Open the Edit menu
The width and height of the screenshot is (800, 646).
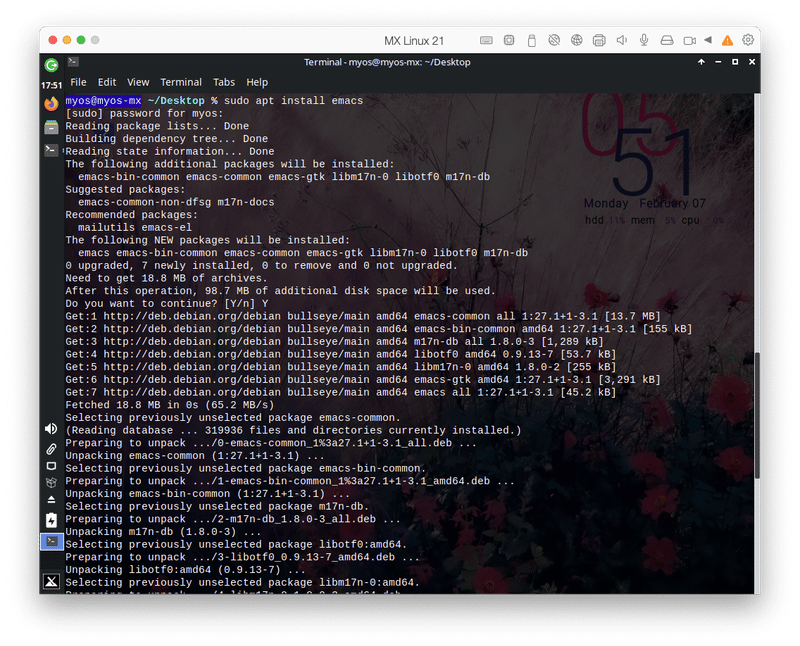107,82
